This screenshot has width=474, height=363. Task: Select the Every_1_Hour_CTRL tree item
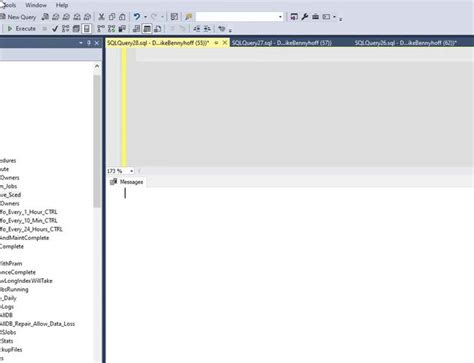point(29,212)
